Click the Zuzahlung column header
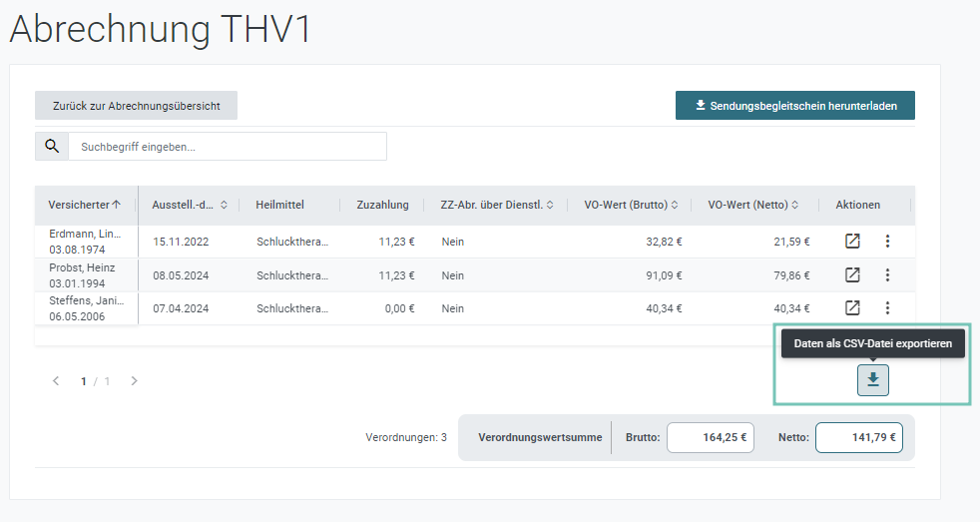980x522 pixels. 382,205
